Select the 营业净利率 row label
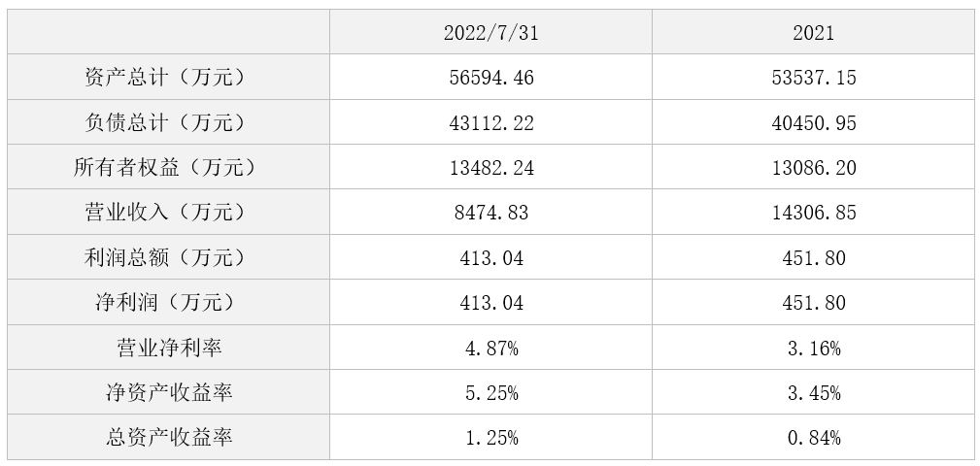Image resolution: width=980 pixels, height=466 pixels. click(169, 347)
